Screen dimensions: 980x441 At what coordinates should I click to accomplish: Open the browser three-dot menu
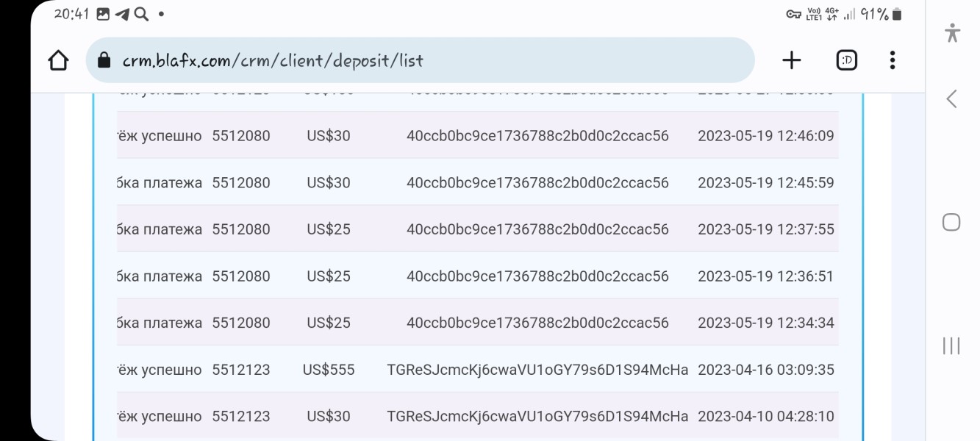coord(892,60)
